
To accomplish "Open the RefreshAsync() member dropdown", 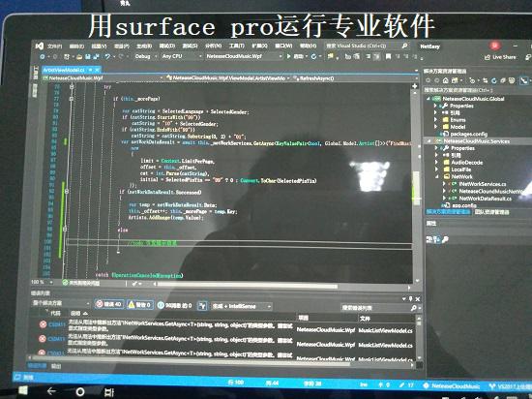I will pos(355,78).
